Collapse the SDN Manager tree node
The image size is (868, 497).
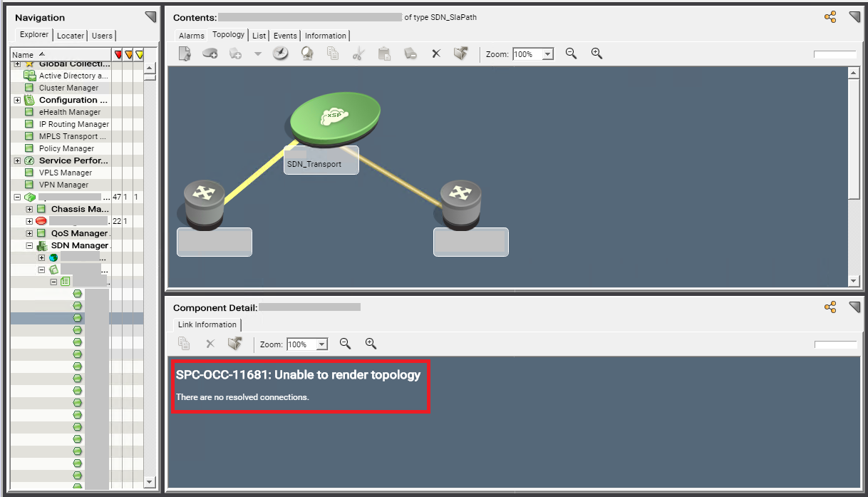pos(29,245)
